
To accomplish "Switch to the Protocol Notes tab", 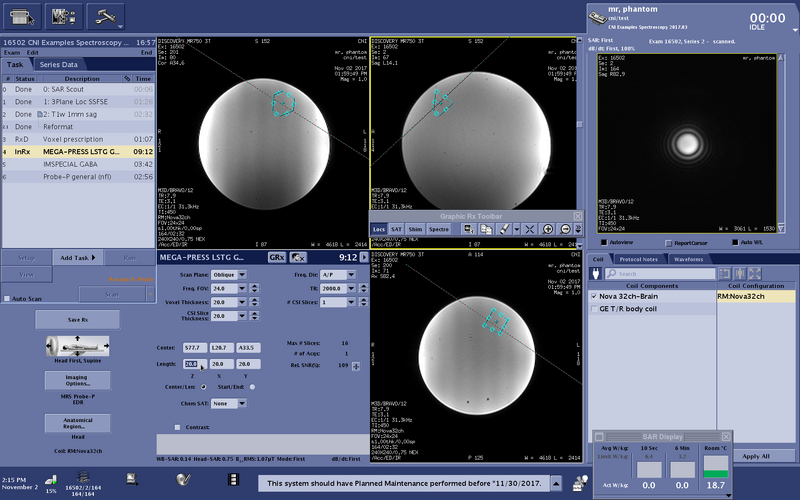I will pos(638,259).
